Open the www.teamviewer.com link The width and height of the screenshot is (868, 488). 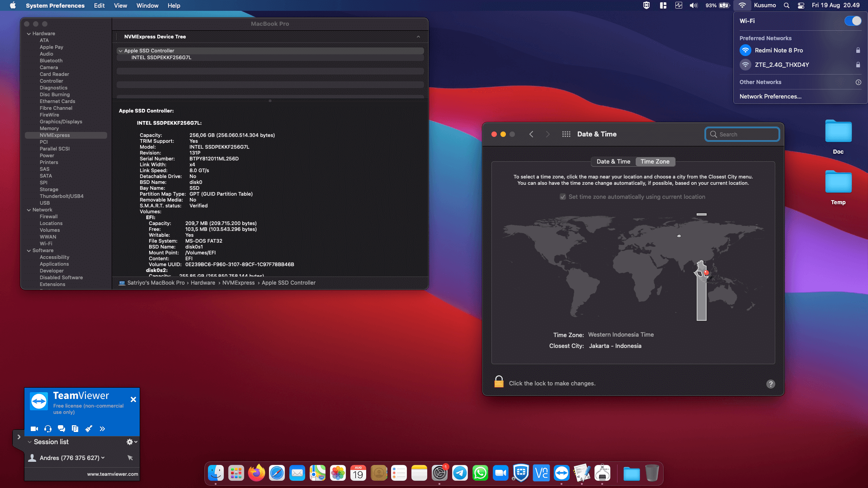(113, 474)
